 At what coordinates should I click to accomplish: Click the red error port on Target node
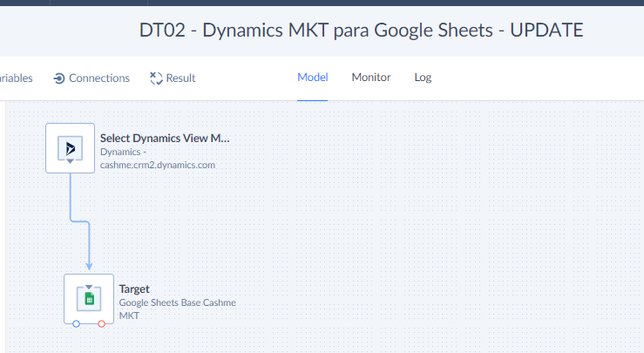(101, 324)
